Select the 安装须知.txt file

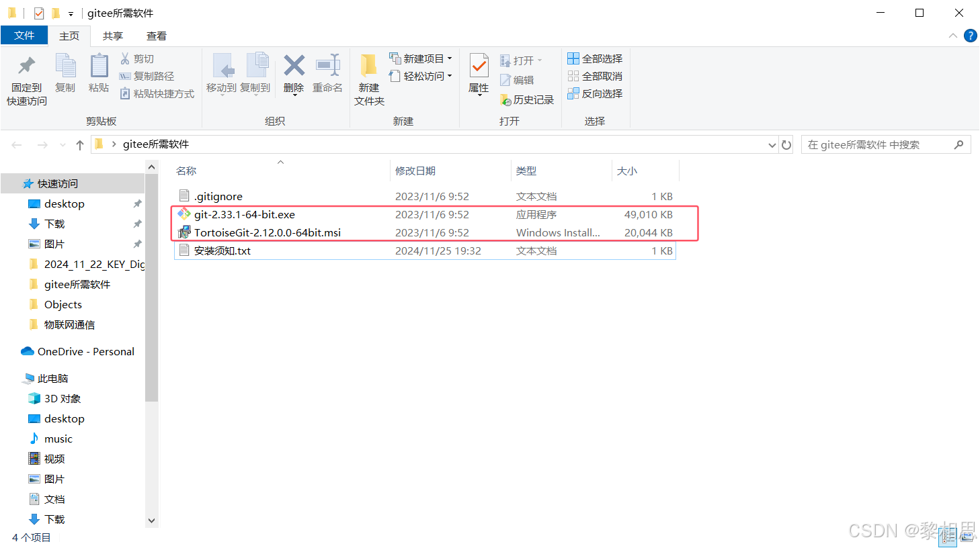[425, 251]
